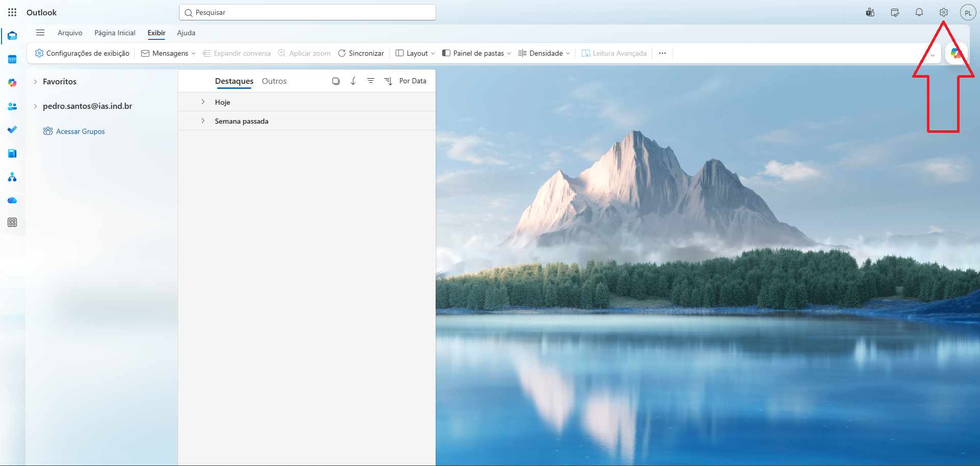The height and width of the screenshot is (466, 980).
Task: Click the Por Data sort label
Action: click(x=413, y=81)
